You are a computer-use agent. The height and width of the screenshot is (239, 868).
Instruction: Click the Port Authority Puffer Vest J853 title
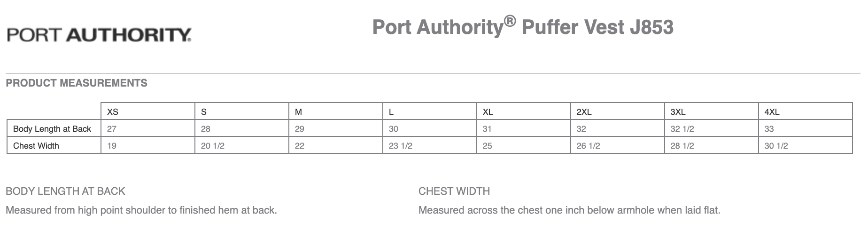(x=523, y=27)
